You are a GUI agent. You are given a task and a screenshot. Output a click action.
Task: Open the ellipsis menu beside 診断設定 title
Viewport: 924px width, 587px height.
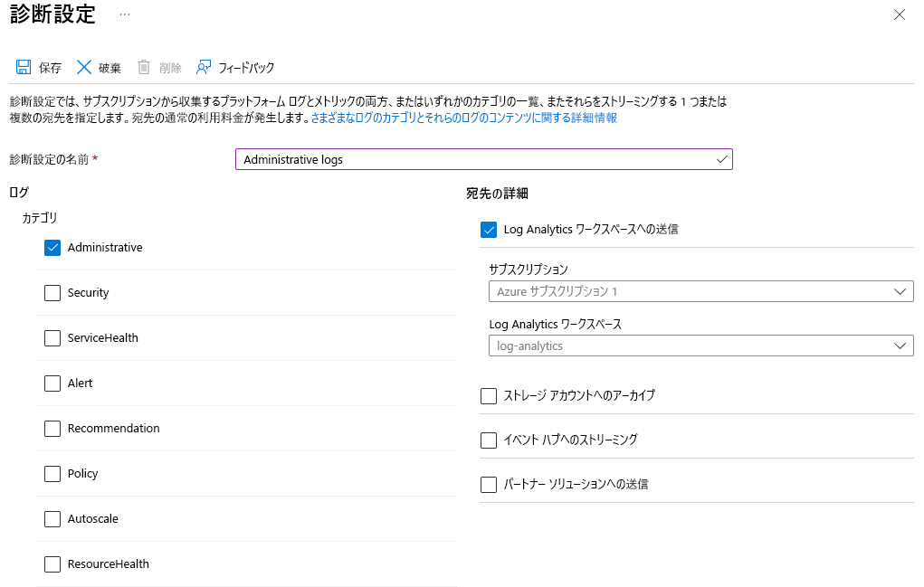tap(125, 14)
